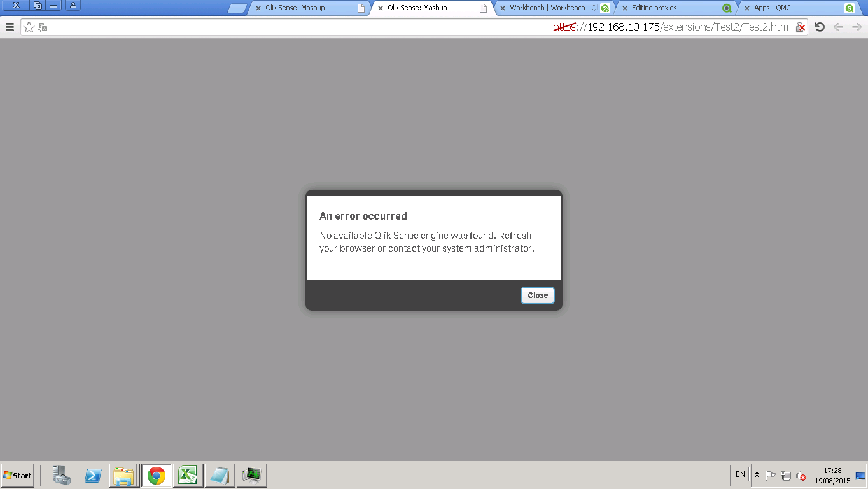Select the active Qlik Sense: Mashup tab
868x489 pixels.
431,8
